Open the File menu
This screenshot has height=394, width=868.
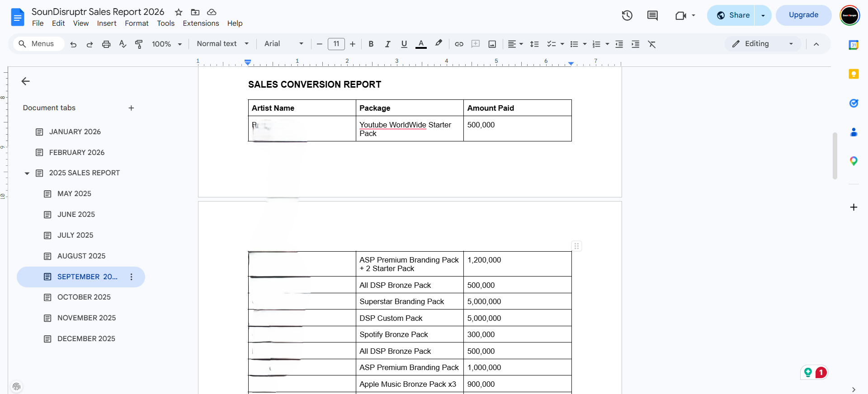pyautogui.click(x=38, y=23)
